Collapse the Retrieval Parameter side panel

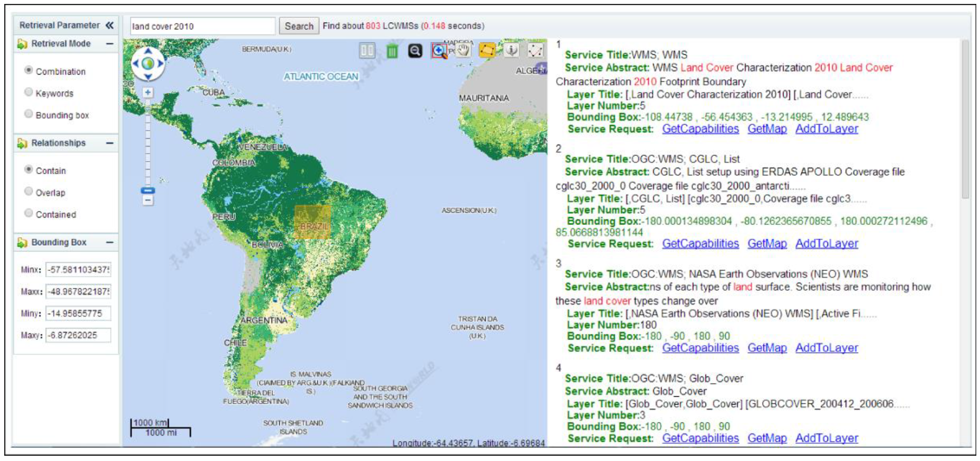click(109, 26)
